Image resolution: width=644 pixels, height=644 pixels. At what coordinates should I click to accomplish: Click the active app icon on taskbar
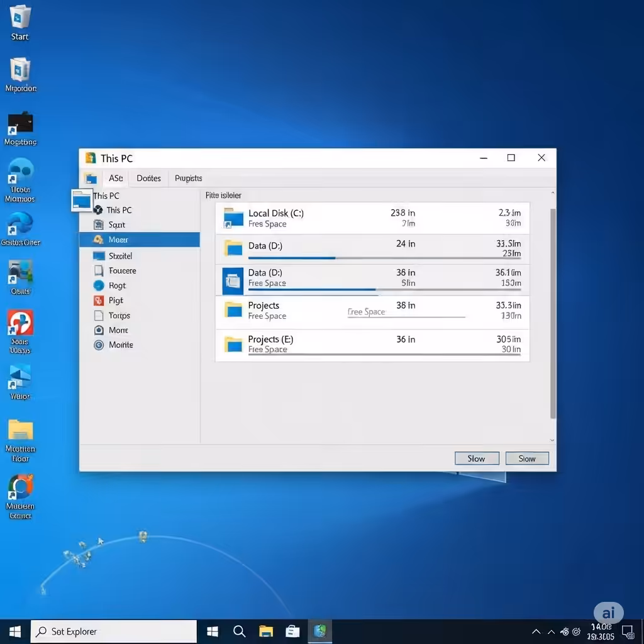pos(319,631)
